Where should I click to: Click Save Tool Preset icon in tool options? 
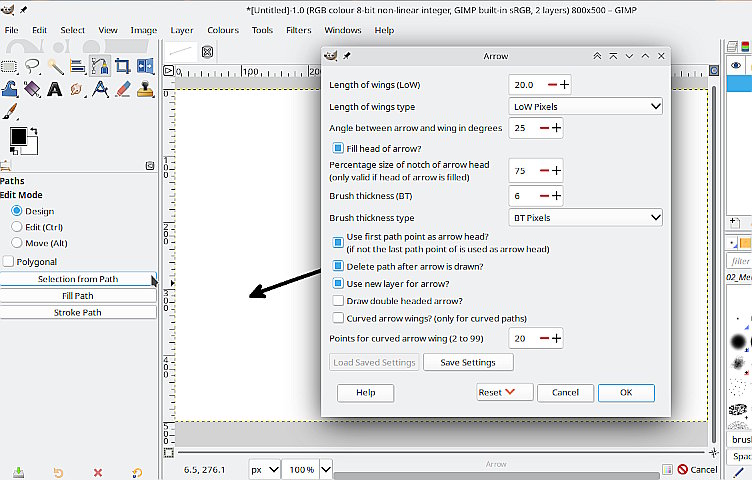pyautogui.click(x=18, y=472)
